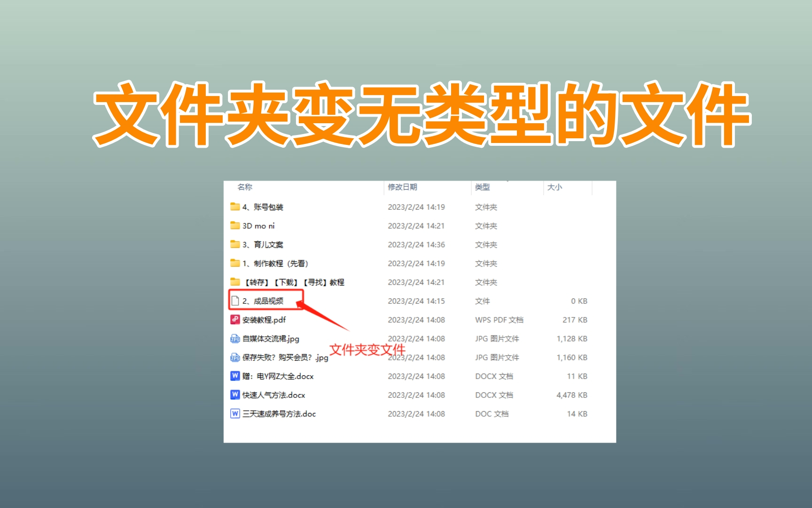This screenshot has height=508, width=812.
Task: Sort by the 大小 column header
Action: click(x=554, y=187)
